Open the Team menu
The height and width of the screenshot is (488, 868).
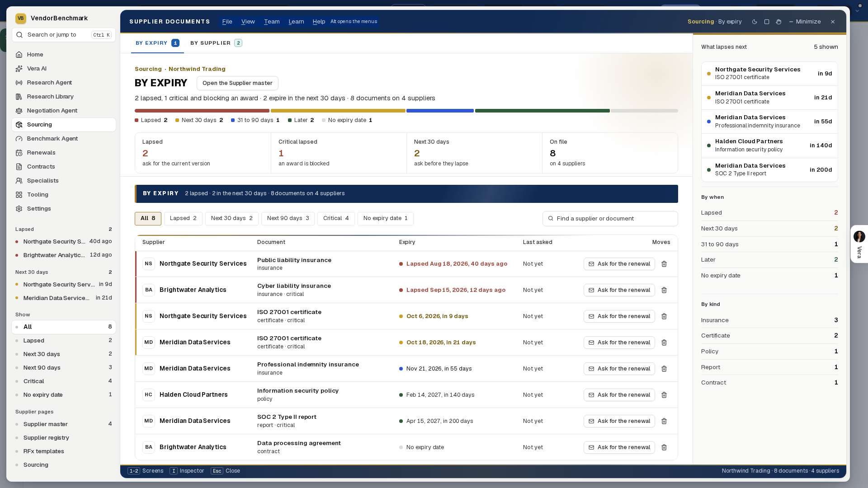pyautogui.click(x=272, y=22)
